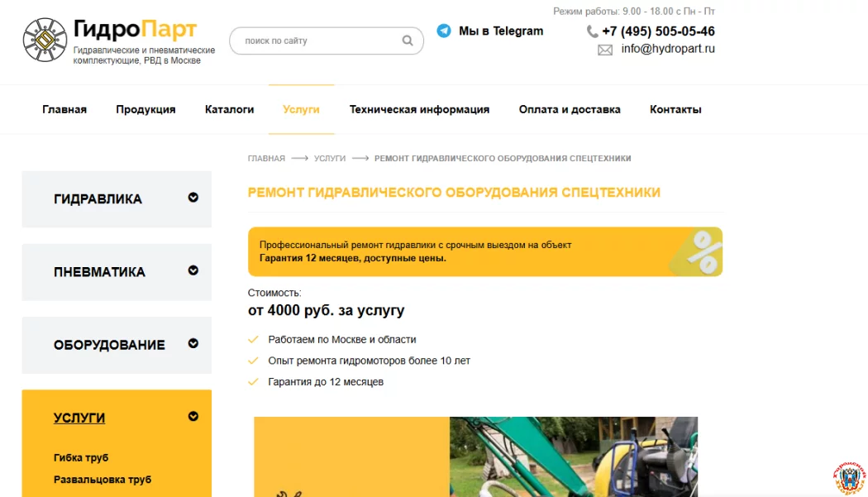Click the phone handset icon
The height and width of the screenshot is (497, 868).
point(592,31)
